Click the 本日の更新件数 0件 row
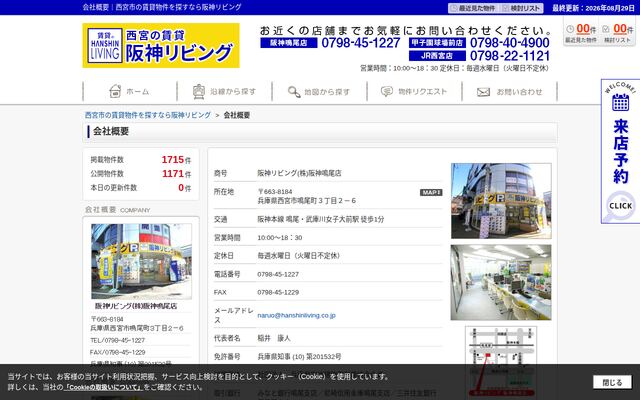The height and width of the screenshot is (400, 640). coord(141,188)
